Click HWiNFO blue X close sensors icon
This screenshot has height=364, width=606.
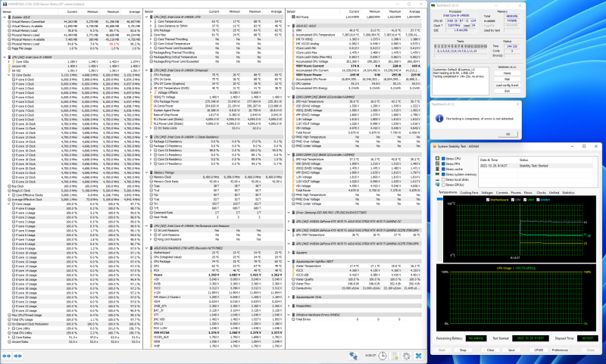pyautogui.click(x=418, y=356)
